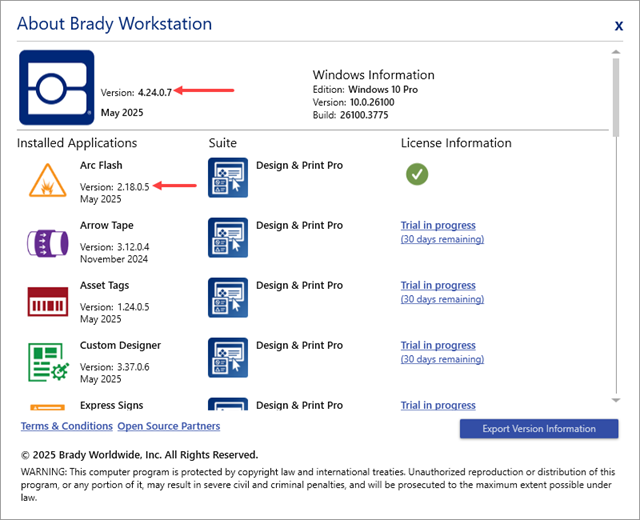Screen dimensions: 640x520
Task: Click the green license checkmark for Arc Flash
Action: (x=417, y=174)
